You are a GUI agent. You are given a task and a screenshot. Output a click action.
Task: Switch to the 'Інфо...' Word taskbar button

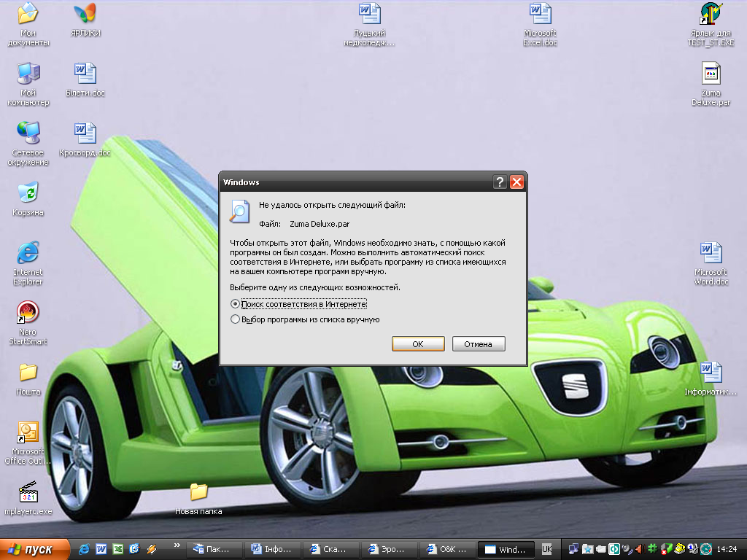[x=273, y=549]
